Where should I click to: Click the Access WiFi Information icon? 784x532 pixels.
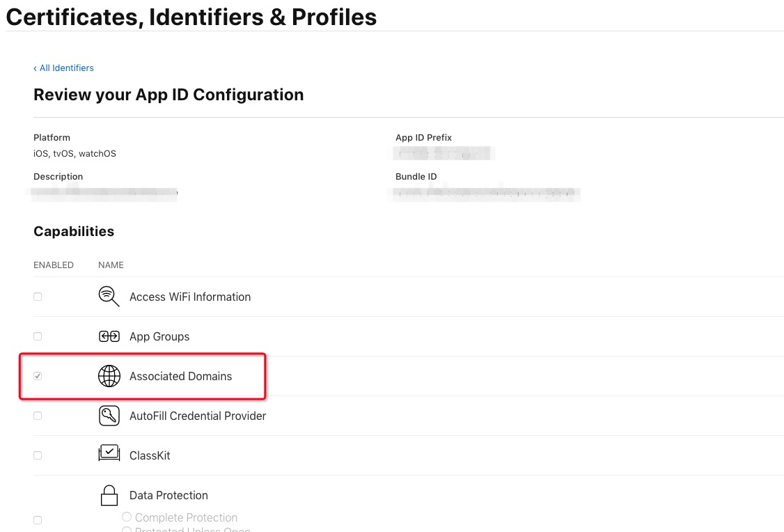tap(109, 297)
